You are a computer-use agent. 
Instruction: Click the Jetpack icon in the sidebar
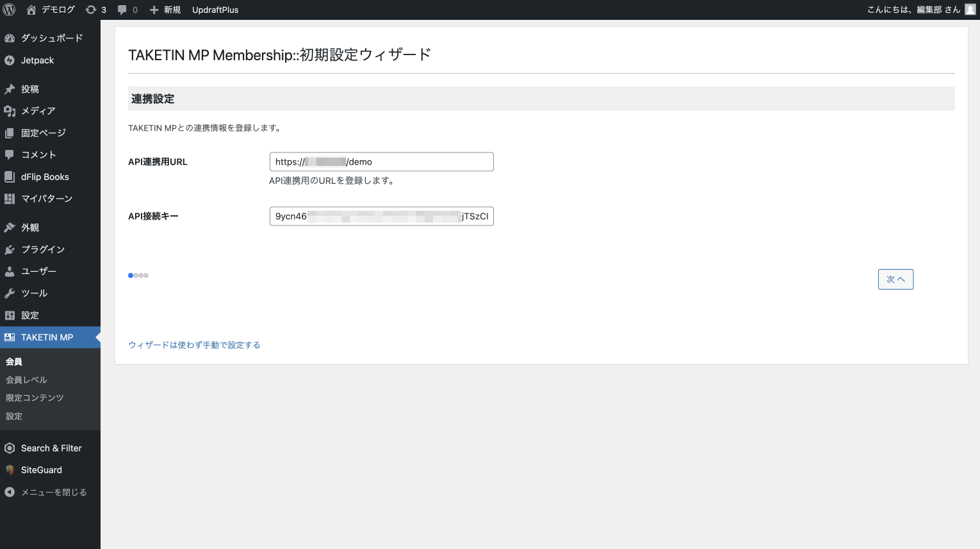coord(10,60)
